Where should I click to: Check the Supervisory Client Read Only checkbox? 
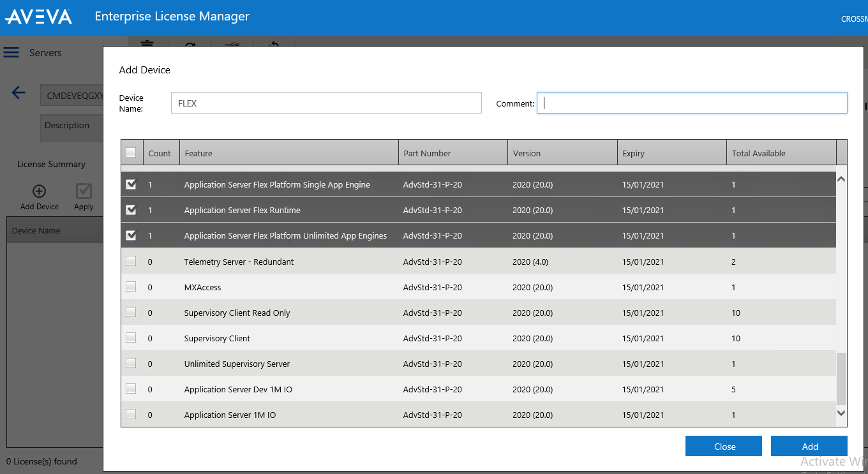[131, 312]
